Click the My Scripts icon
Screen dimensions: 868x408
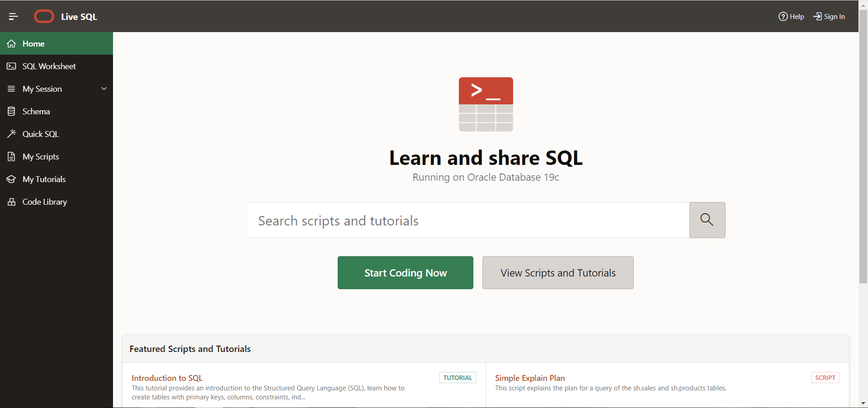pyautogui.click(x=11, y=156)
